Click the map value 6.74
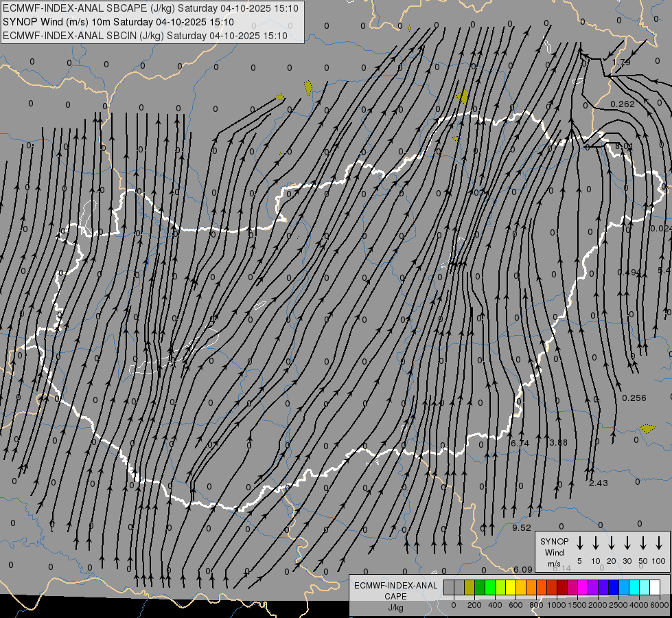672x618 pixels. tap(520, 443)
